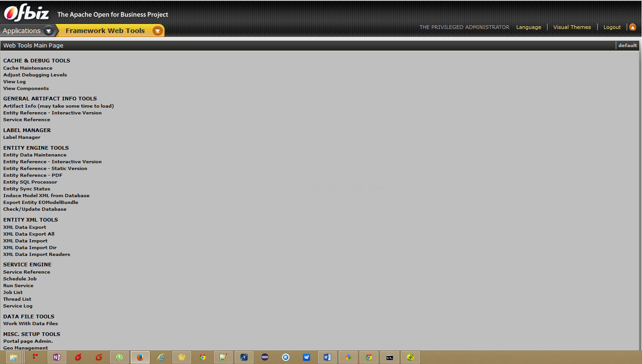Open the Applications menu
642x364 pixels.
click(22, 31)
